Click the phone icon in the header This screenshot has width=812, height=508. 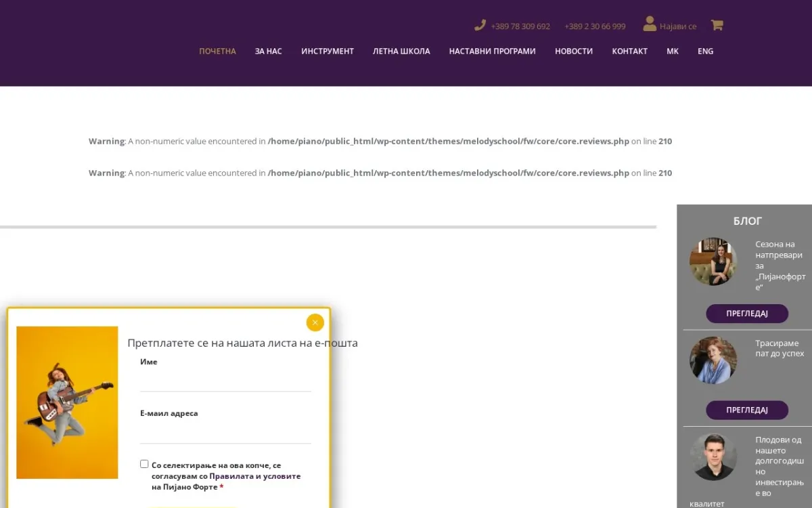(480, 25)
